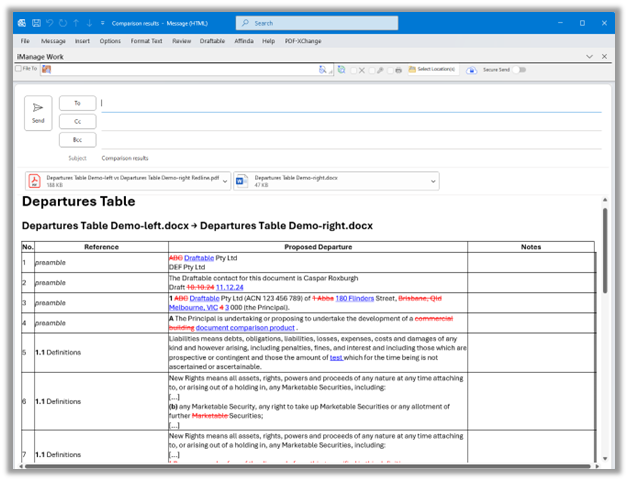Image resolution: width=628 pixels, height=481 pixels.
Task: Click the Secure Send cloud lock icon
Action: 471,70
